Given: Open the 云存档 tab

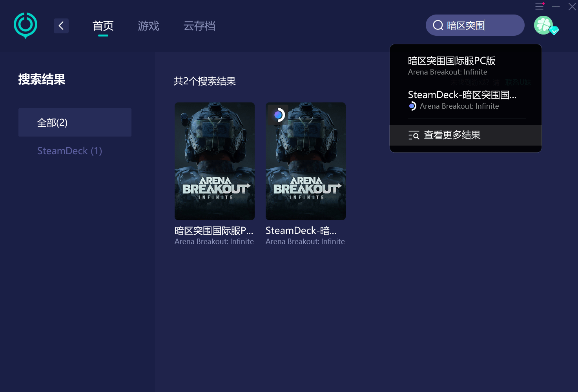Looking at the screenshot, I should coord(199,26).
